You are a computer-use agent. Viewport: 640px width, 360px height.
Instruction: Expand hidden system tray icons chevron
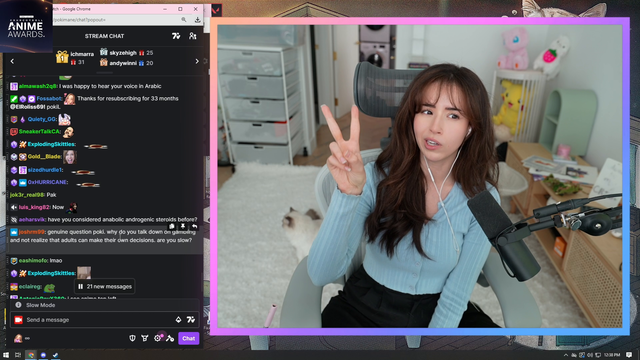click(566, 355)
